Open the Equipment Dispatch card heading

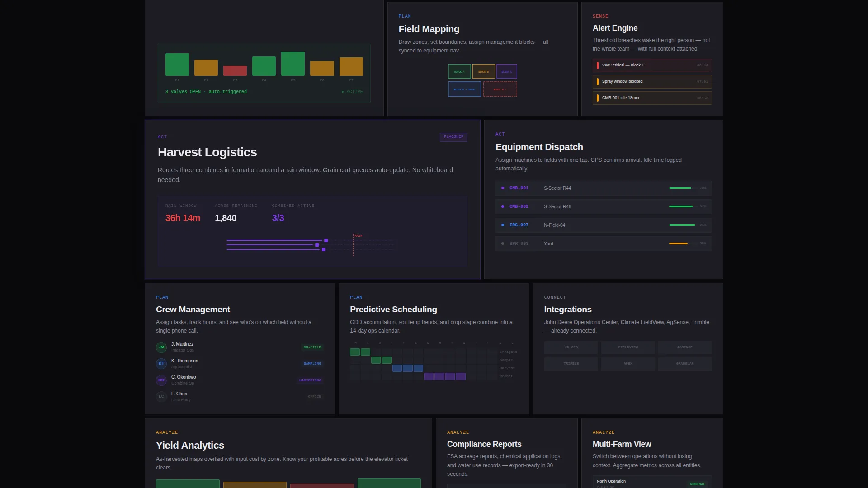point(539,147)
